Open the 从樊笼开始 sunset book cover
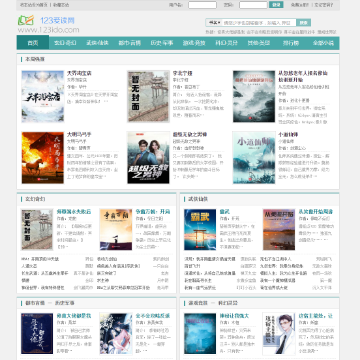360x360 pixels. click(279, 230)
